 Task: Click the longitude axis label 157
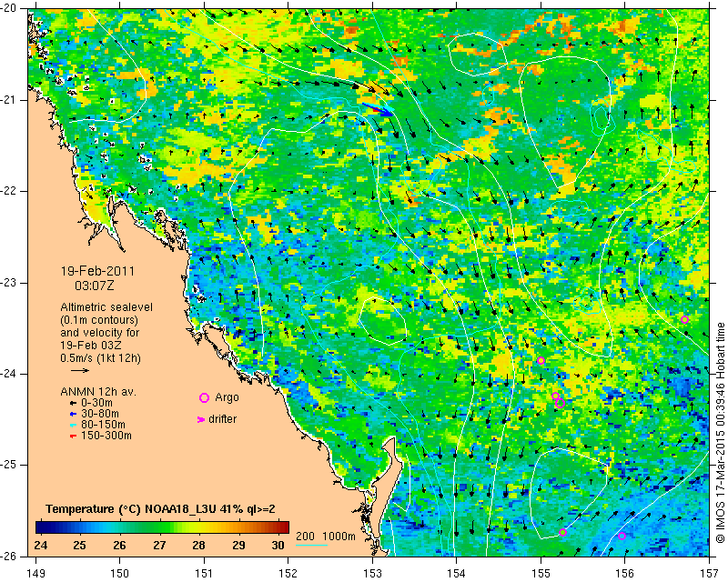point(709,574)
